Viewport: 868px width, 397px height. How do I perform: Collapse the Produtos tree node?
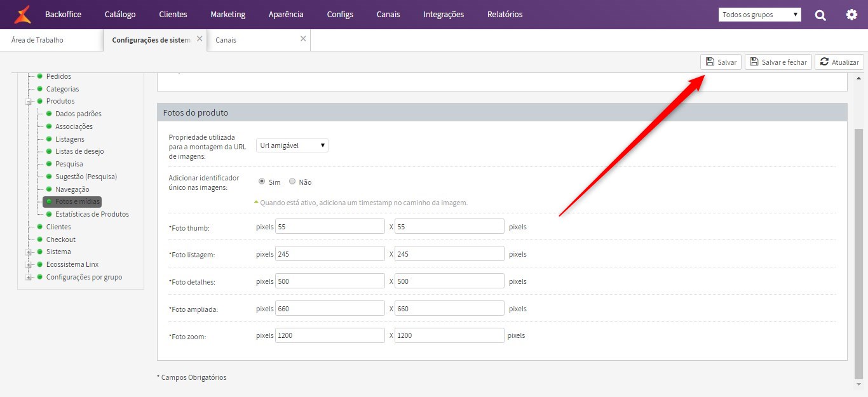29,101
